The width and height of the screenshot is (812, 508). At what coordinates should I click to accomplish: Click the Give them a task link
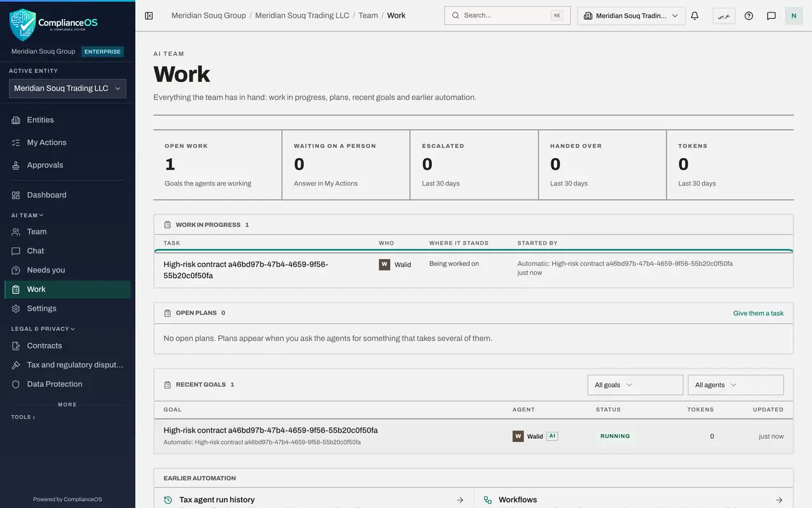[758, 313]
